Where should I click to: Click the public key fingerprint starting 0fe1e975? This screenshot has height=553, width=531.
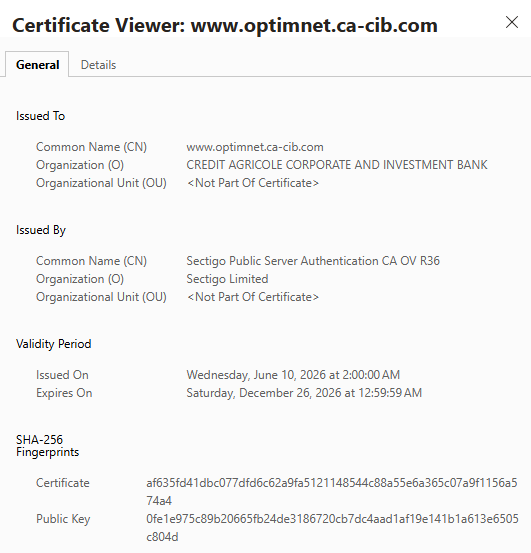[332, 528]
